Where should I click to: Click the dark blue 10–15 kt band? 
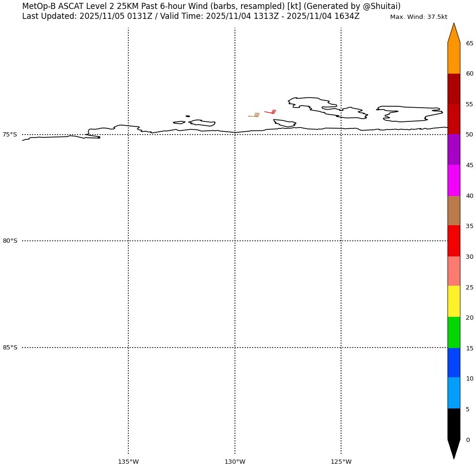point(454,363)
